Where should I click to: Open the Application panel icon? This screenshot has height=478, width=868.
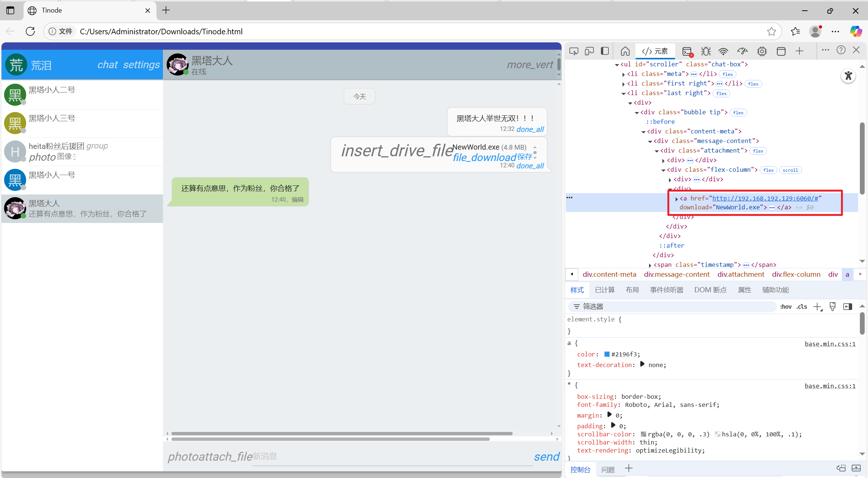point(781,51)
